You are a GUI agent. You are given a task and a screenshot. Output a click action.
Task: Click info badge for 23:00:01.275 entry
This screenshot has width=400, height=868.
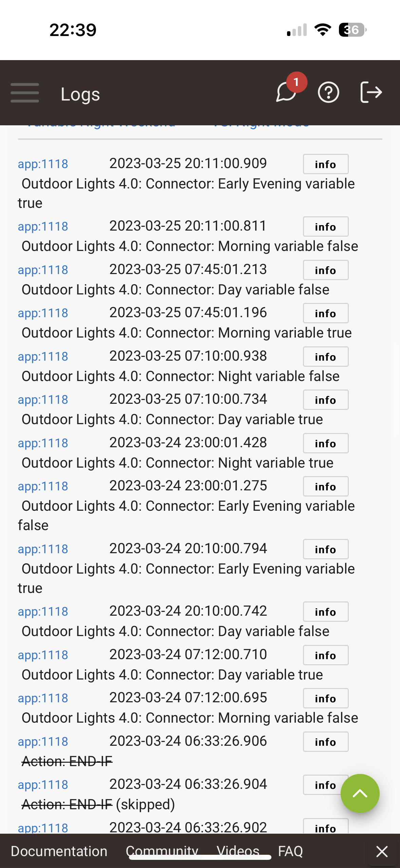tap(325, 486)
